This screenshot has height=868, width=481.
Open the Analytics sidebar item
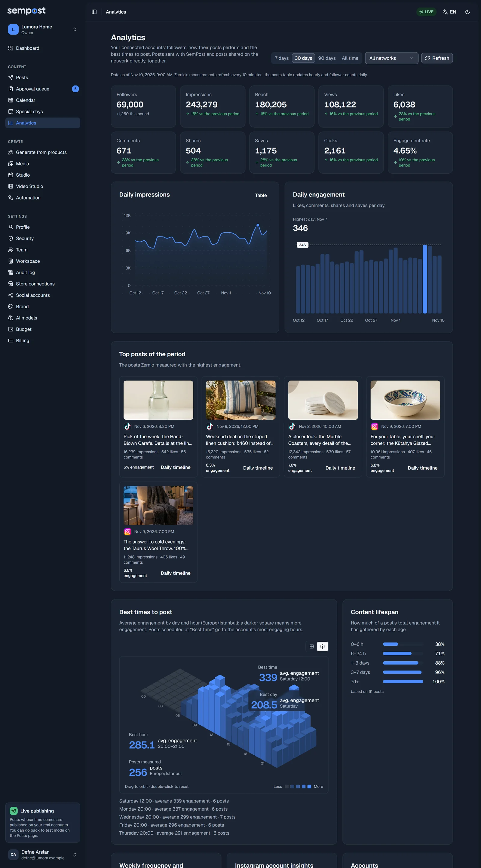43,123
